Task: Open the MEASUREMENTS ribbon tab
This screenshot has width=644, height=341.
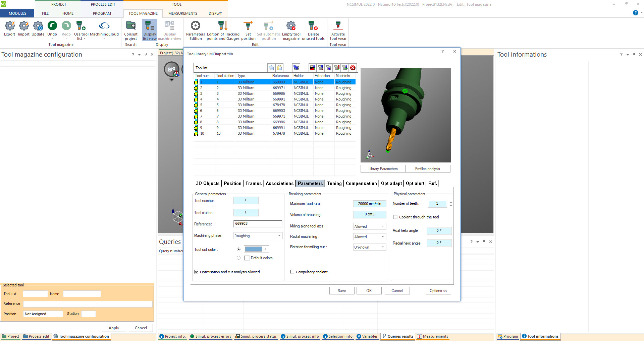Action: pos(182,13)
